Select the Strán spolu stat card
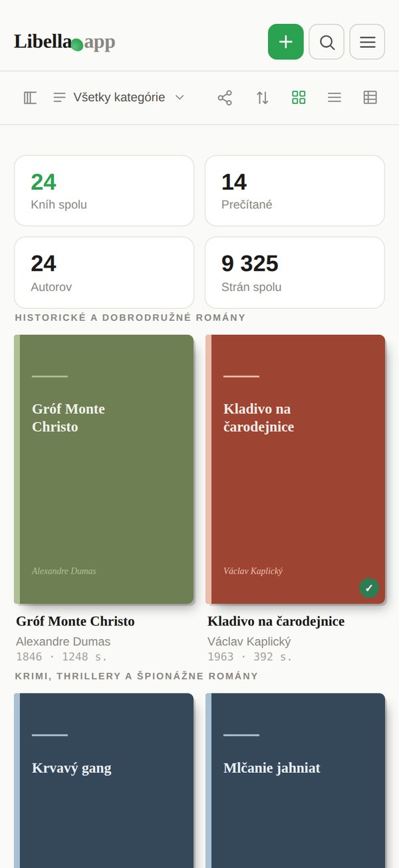Viewport: 399px width, 868px height. point(295,273)
